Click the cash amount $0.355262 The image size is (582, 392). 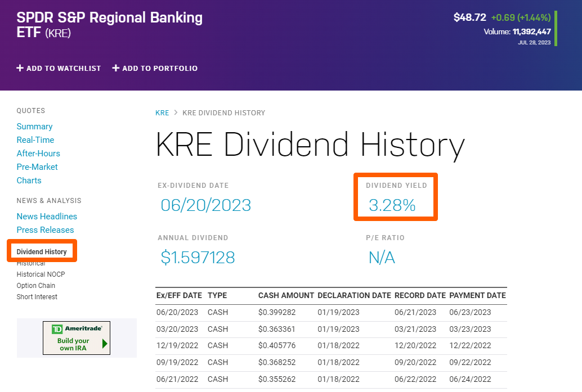(277, 380)
